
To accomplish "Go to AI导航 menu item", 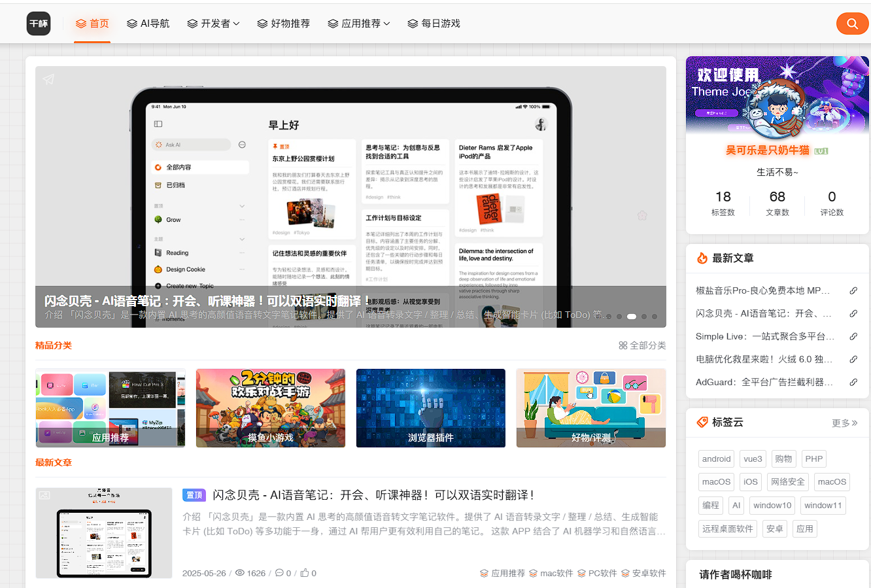I will (148, 24).
